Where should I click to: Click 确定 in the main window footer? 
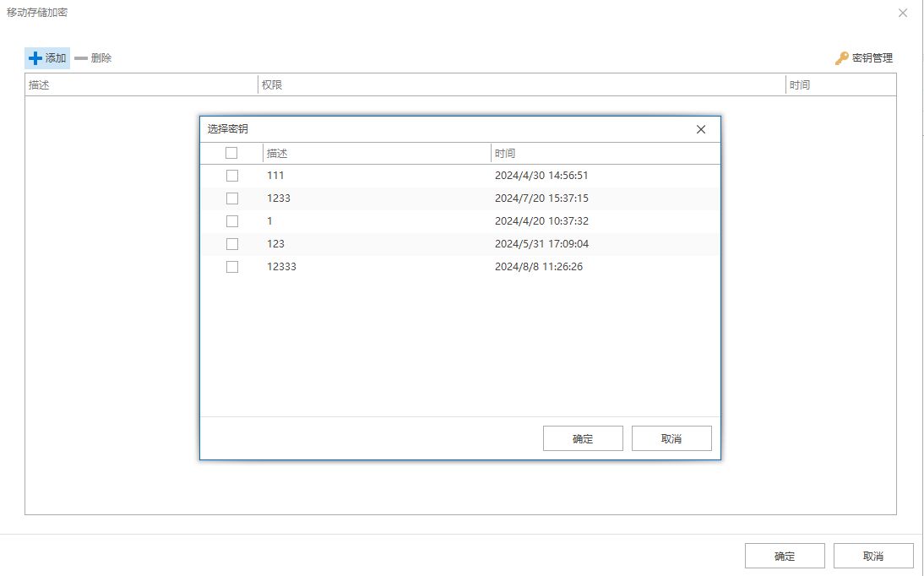(x=785, y=556)
